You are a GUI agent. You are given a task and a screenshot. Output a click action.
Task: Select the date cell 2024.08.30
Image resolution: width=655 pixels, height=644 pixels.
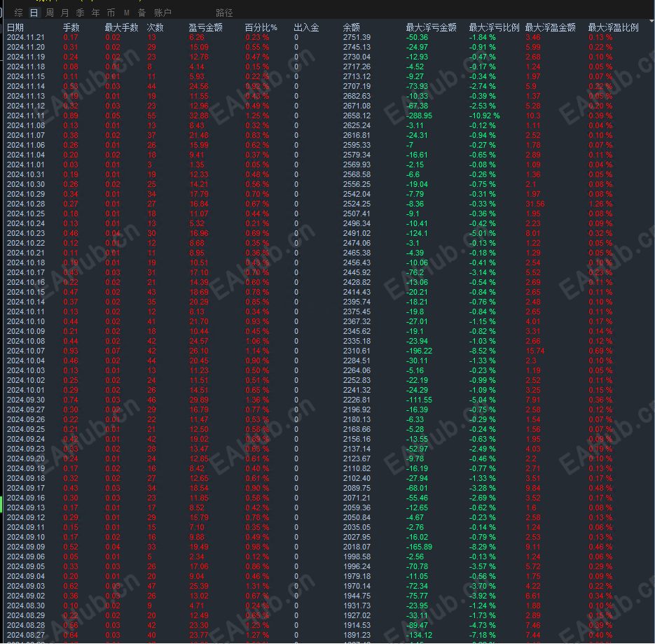(26, 606)
